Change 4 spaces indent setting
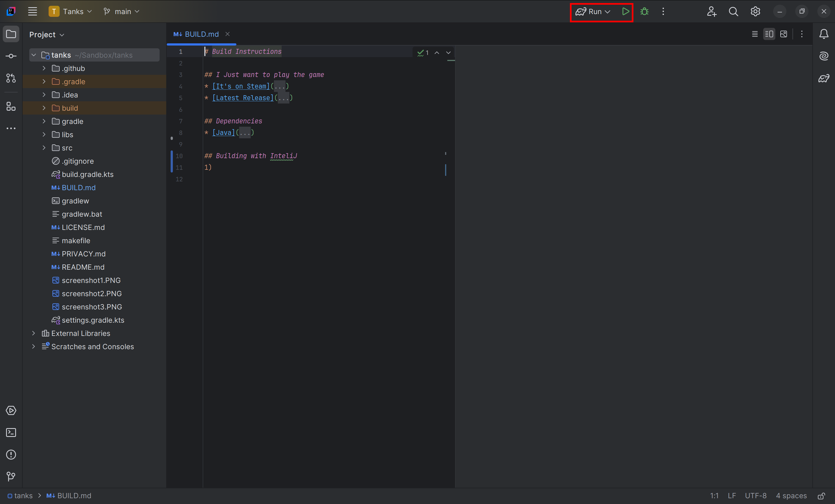This screenshot has width=835, height=504. [x=791, y=496]
